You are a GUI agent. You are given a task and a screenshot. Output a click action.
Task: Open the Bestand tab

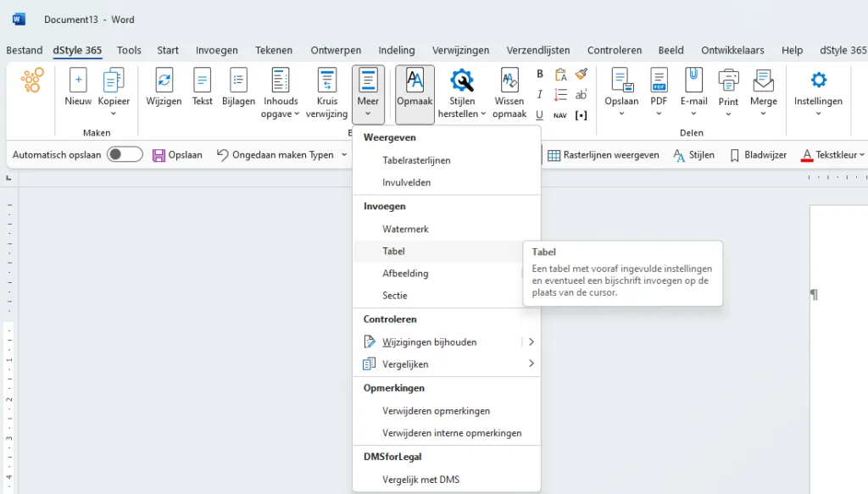(25, 50)
